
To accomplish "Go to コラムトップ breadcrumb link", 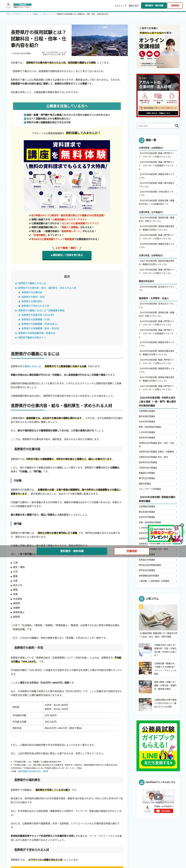I will (47, 14).
